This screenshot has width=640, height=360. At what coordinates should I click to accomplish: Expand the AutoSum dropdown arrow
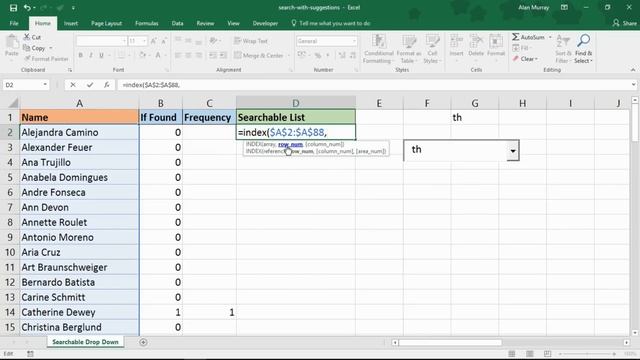point(550,37)
